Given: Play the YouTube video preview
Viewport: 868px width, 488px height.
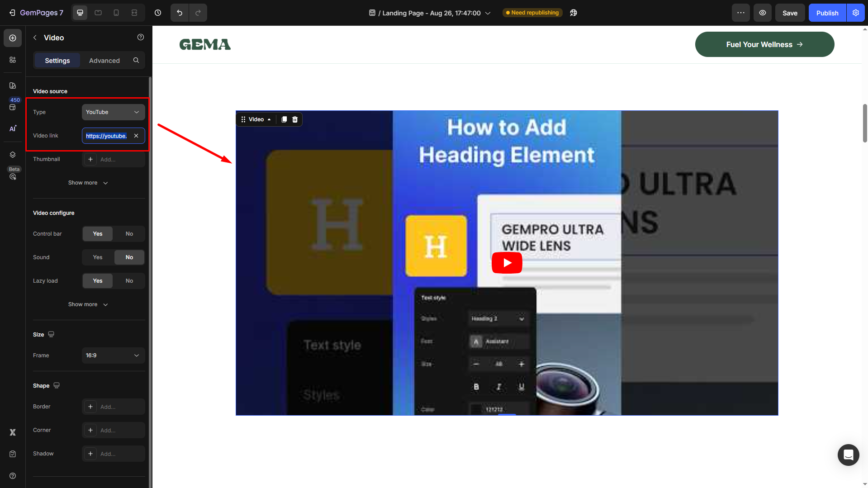Looking at the screenshot, I should (x=507, y=263).
